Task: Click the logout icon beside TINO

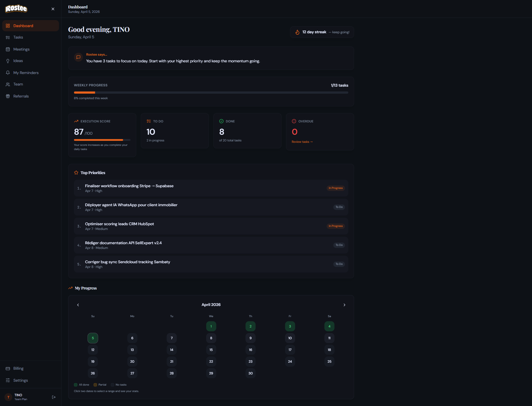Action: tap(54, 397)
